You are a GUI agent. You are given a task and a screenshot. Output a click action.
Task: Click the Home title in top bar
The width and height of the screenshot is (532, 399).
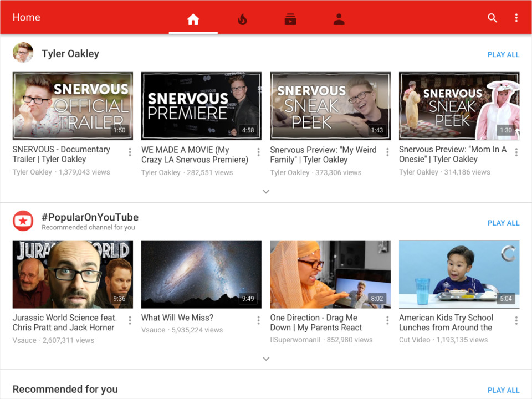pos(26,17)
